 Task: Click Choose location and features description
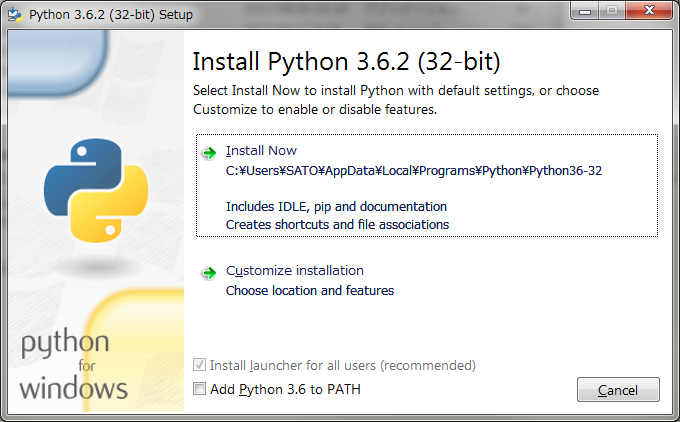310,290
